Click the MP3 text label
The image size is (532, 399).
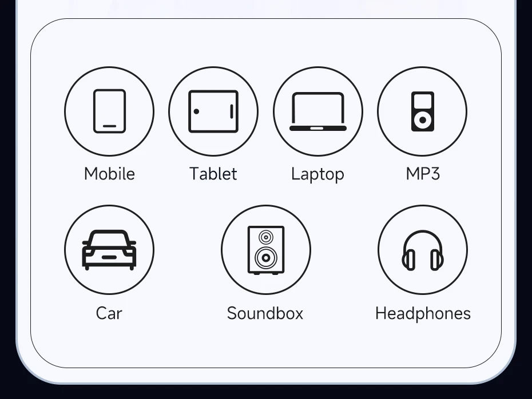[x=423, y=174]
